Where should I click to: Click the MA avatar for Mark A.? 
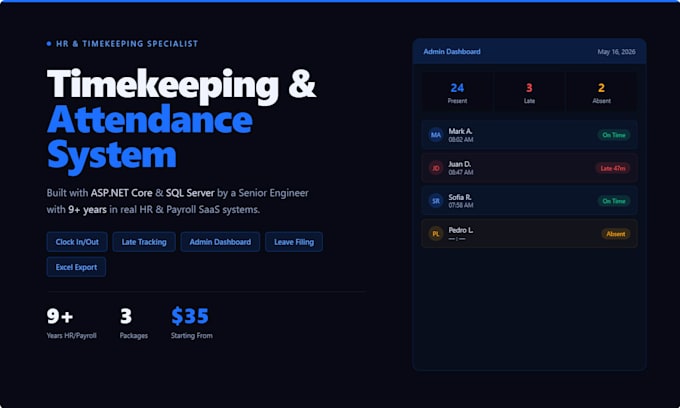coord(436,135)
